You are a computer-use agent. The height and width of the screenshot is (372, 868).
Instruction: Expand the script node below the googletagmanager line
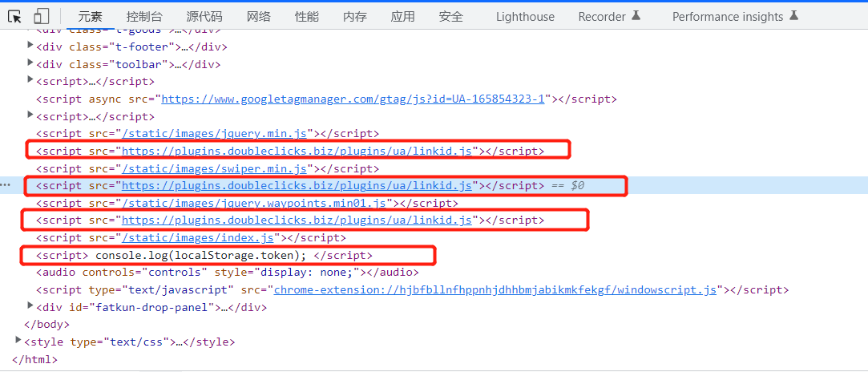pyautogui.click(x=30, y=115)
